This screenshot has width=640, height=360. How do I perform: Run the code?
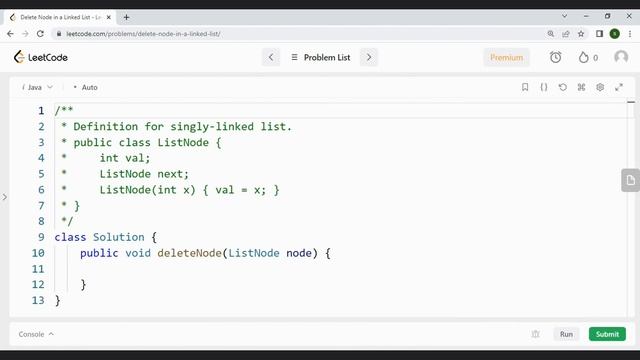click(x=566, y=334)
